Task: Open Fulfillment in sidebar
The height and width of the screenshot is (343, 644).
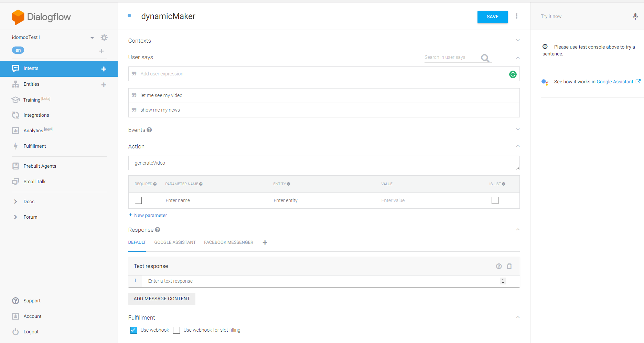Action: pyautogui.click(x=35, y=146)
